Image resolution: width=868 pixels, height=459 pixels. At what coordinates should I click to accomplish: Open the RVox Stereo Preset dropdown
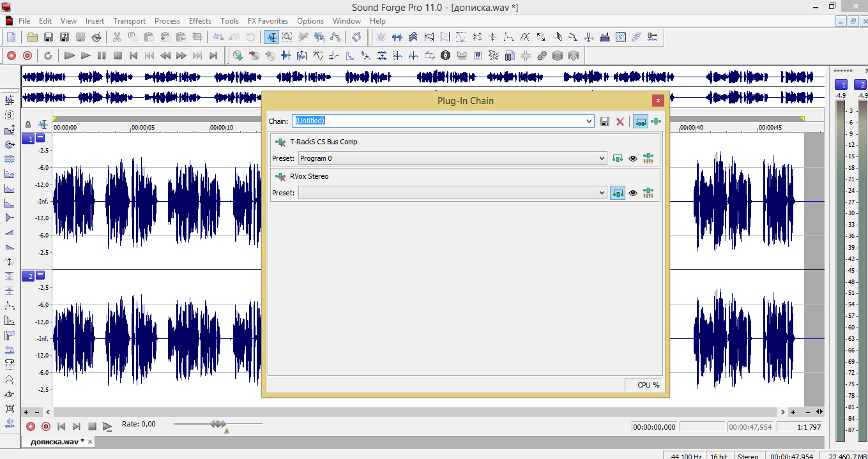pyautogui.click(x=602, y=193)
